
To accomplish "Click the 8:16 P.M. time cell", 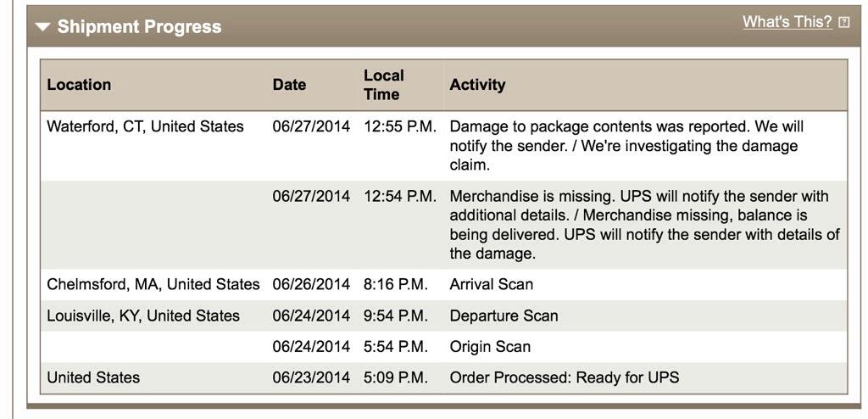I will [x=396, y=284].
